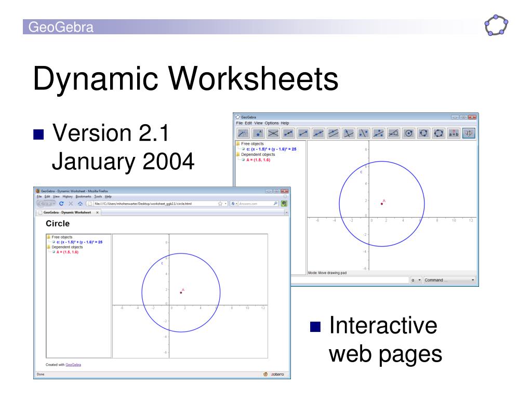Toggle visibility dot of point A in GeoGebra window
The image size is (532, 399).
[x=243, y=159]
